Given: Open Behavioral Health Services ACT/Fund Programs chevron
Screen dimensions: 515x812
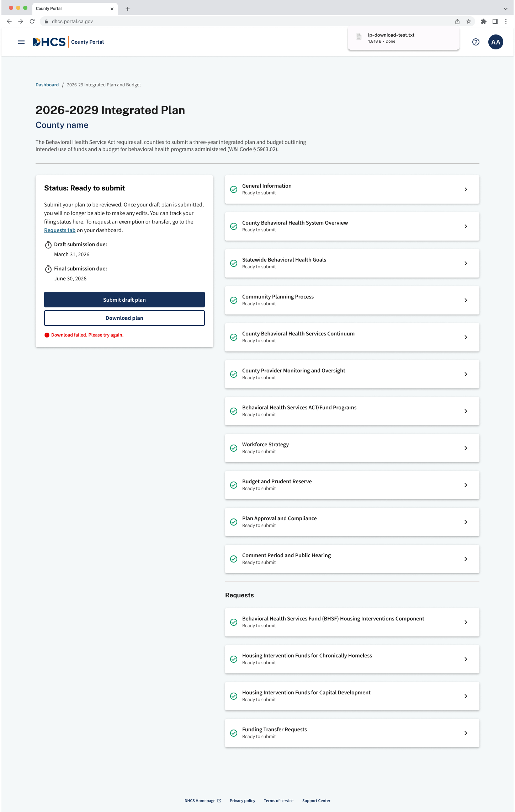Looking at the screenshot, I should (x=466, y=411).
